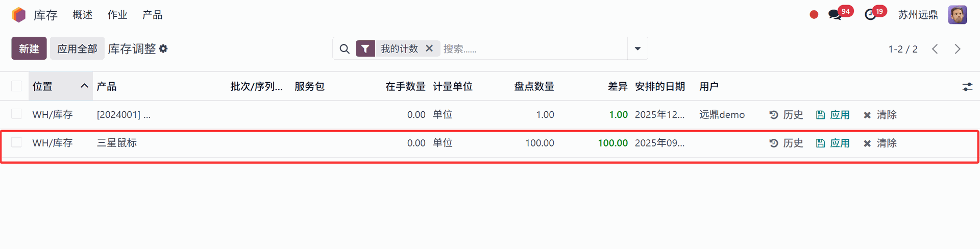Click the red recording indicator dot
Viewport: 980px width, 249px height.
814,15
